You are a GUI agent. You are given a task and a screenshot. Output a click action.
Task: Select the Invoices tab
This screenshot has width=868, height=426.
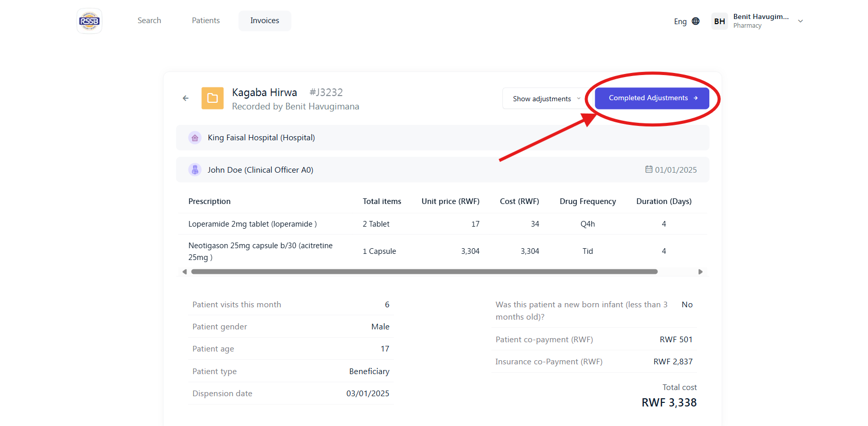265,21
